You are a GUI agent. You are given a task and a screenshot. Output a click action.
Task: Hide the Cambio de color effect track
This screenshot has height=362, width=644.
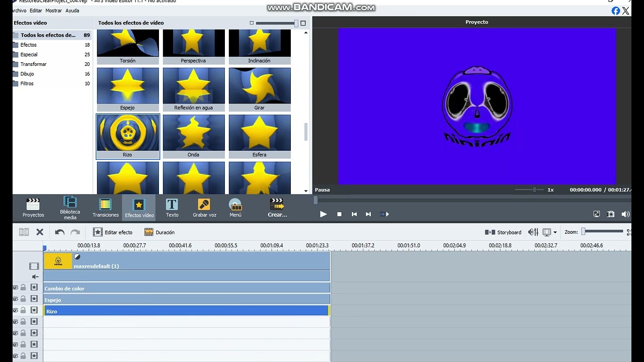(x=15, y=288)
